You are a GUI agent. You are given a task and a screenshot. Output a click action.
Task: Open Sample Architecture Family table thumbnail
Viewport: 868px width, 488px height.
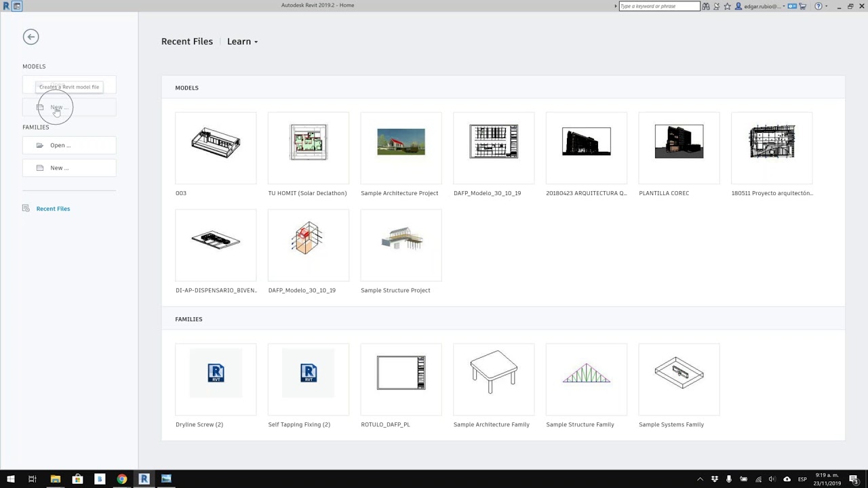(494, 379)
